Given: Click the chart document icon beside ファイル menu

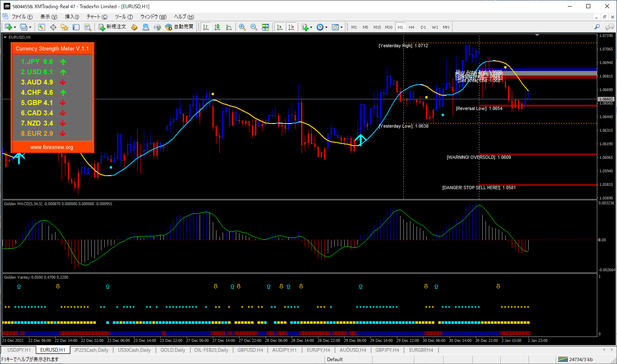Looking at the screenshot, I should click(5, 16).
